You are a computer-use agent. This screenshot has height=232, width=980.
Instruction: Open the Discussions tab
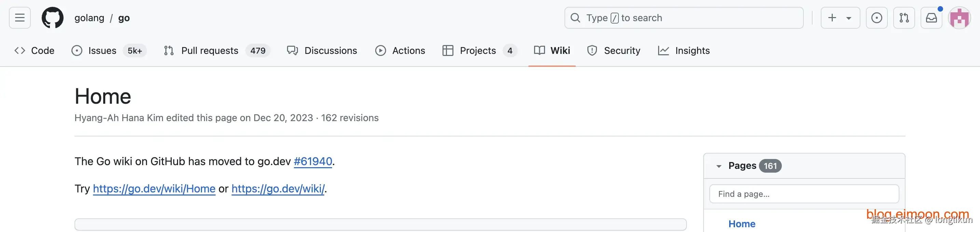[322, 50]
